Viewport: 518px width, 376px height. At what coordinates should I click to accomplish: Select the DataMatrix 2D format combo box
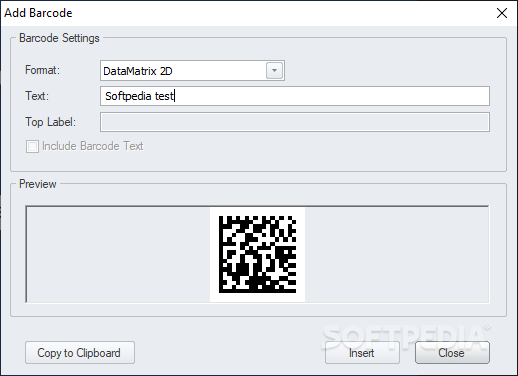tap(192, 70)
